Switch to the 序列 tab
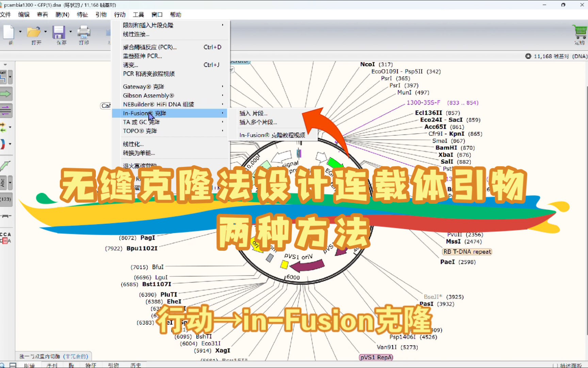588x368 pixels. pyautogui.click(x=52, y=365)
